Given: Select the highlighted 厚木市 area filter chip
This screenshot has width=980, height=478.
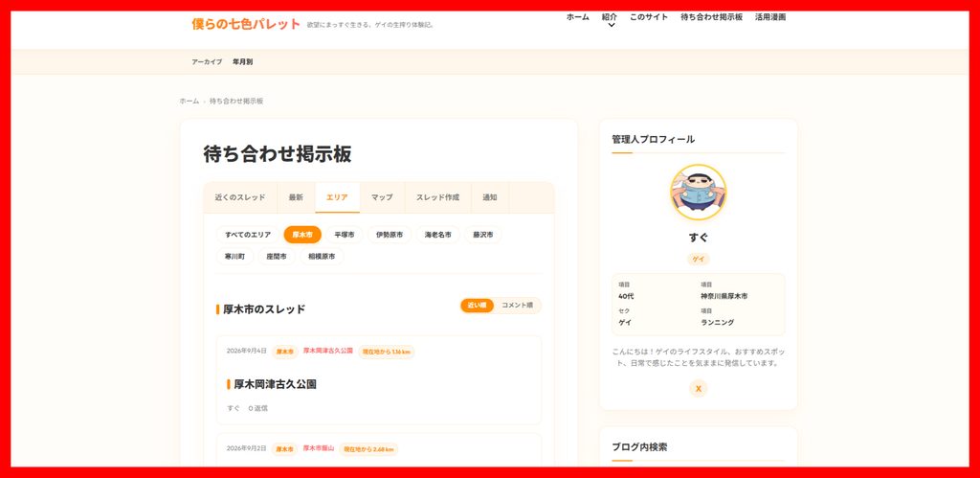Looking at the screenshot, I should [302, 235].
